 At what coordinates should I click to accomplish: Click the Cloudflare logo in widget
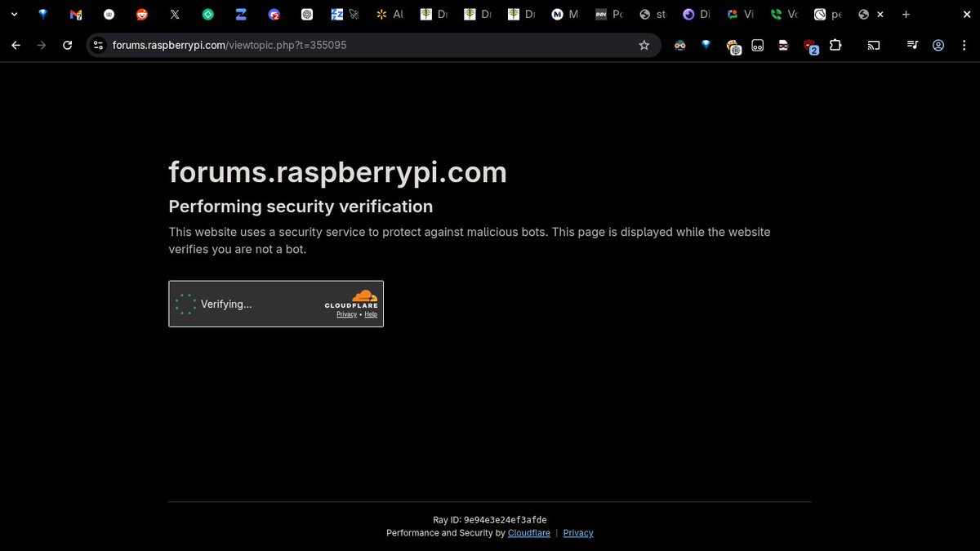point(352,299)
